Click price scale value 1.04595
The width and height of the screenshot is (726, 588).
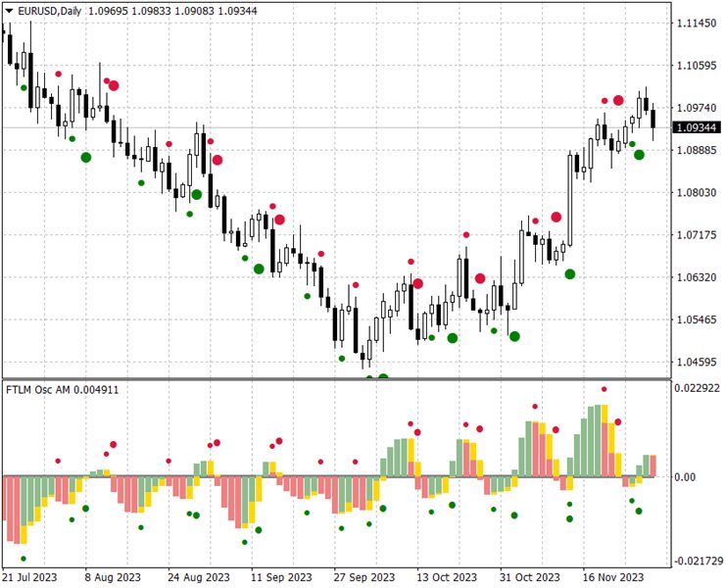(697, 362)
